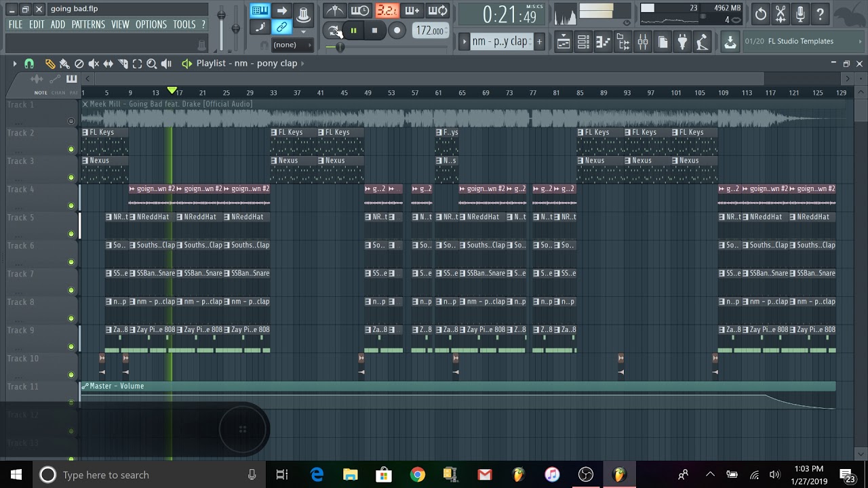The height and width of the screenshot is (488, 868).
Task: Mute Track 4 using its green LED
Action: [71, 205]
